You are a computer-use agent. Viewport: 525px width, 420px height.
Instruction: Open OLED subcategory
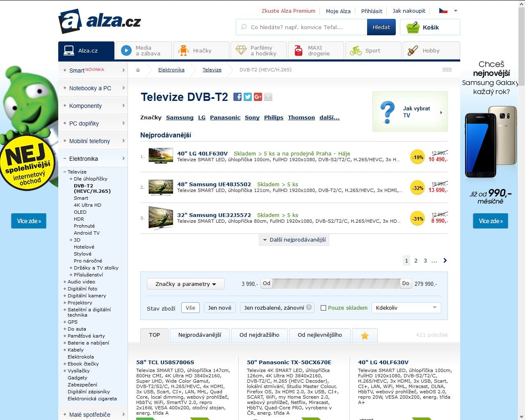point(80,212)
